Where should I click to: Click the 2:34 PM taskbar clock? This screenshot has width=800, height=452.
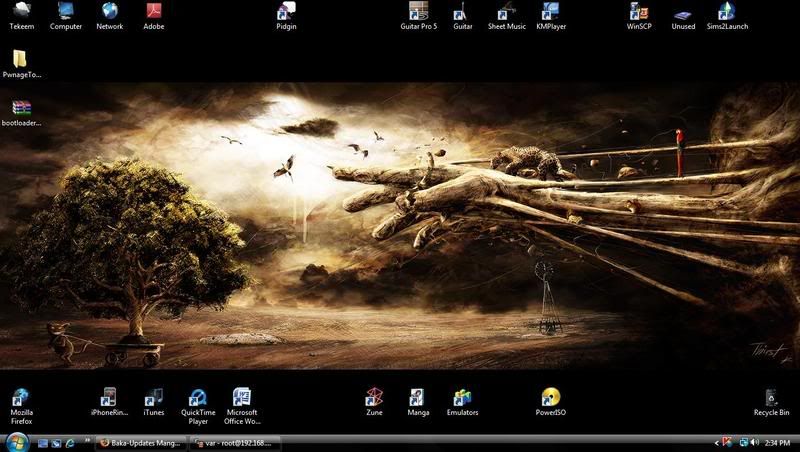(x=777, y=443)
